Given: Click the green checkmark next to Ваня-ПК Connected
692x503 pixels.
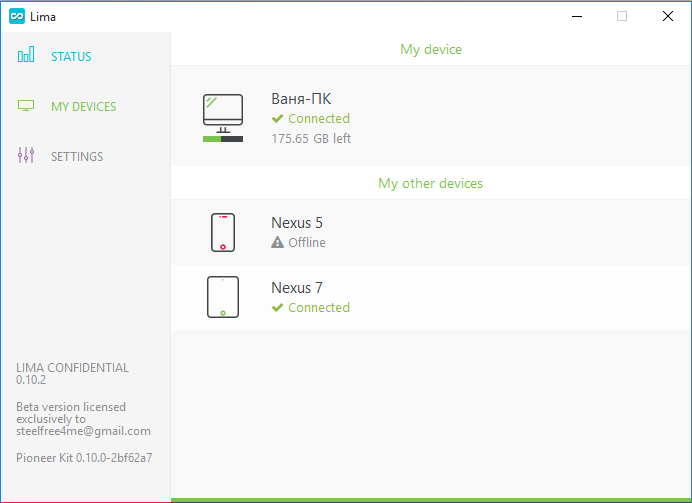Looking at the screenshot, I should (277, 118).
